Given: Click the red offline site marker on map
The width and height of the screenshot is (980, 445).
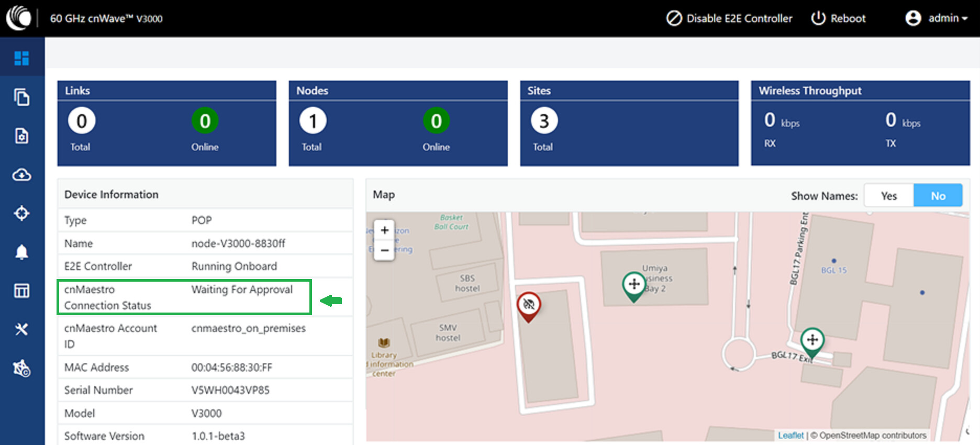Looking at the screenshot, I should [x=529, y=307].
